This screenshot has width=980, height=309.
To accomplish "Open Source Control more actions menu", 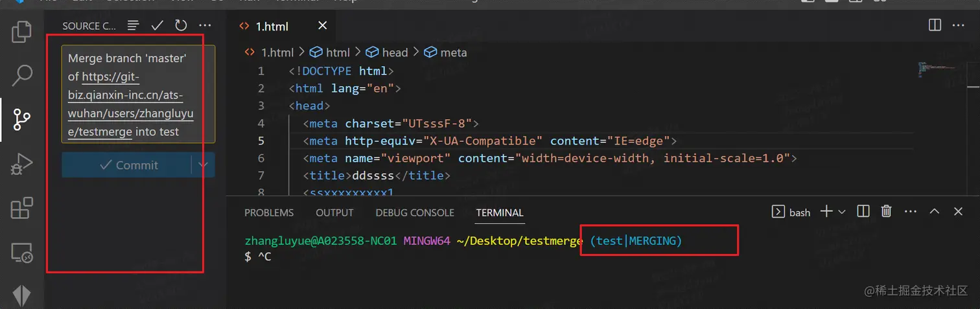I will (x=205, y=26).
